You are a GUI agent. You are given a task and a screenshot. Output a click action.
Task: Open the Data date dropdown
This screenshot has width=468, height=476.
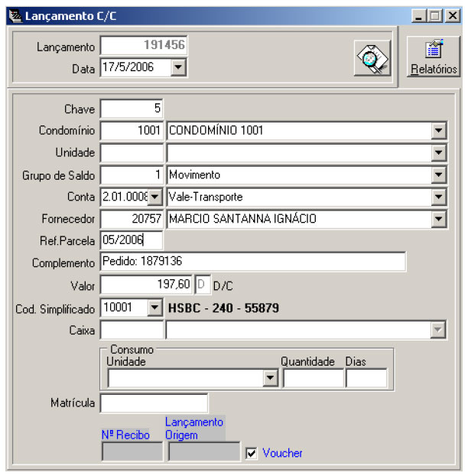point(178,67)
